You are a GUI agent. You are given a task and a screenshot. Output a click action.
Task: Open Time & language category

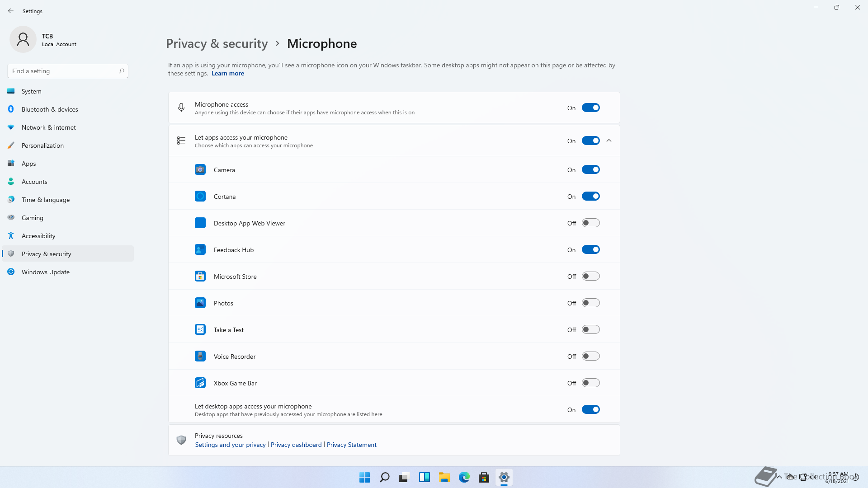[68, 200]
